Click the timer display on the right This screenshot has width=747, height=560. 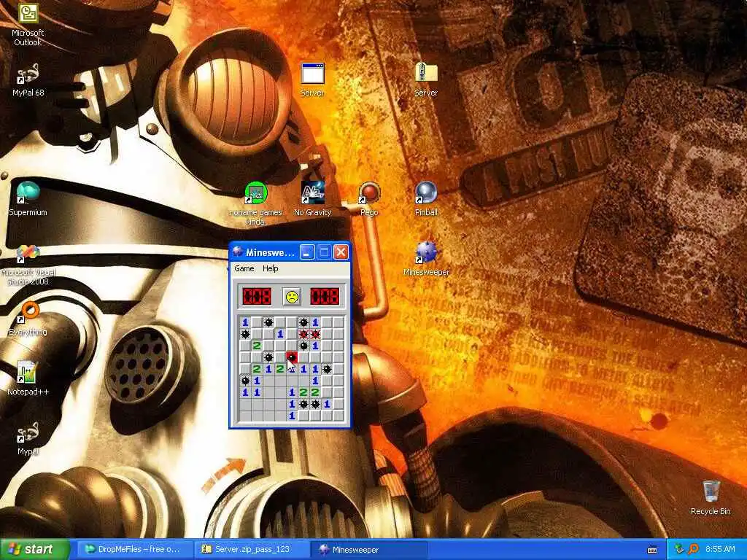coord(325,296)
